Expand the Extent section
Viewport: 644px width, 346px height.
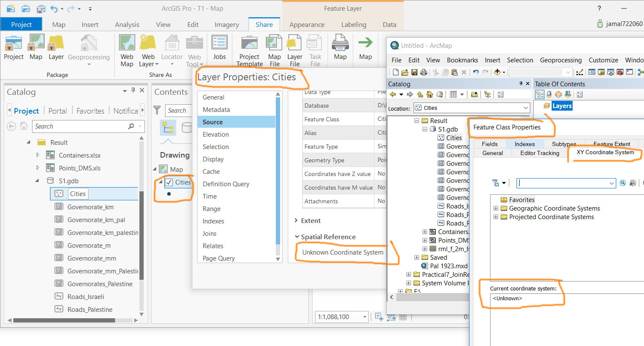(296, 221)
